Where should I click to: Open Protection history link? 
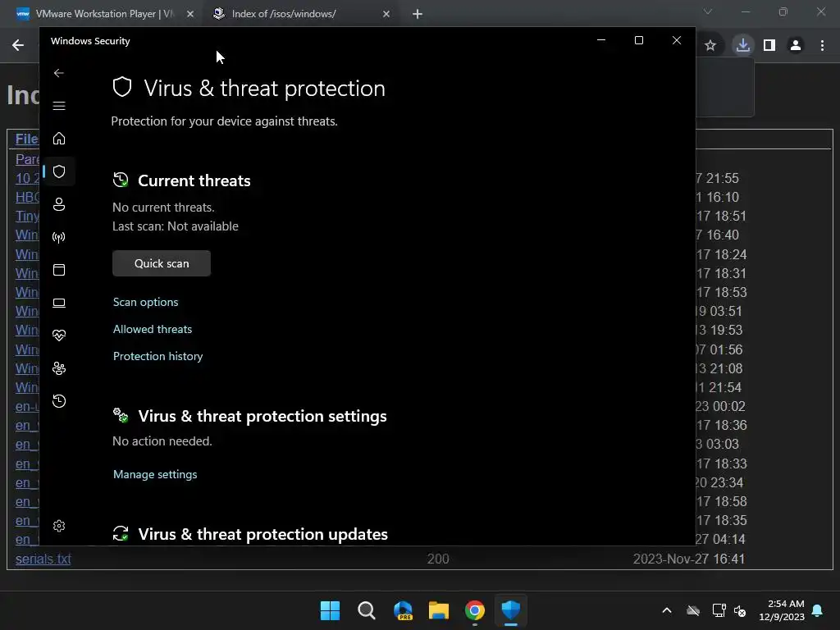click(158, 356)
